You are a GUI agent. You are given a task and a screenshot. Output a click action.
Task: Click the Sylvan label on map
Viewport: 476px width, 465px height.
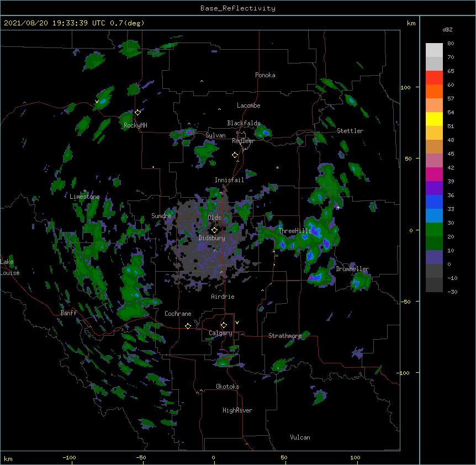215,135
